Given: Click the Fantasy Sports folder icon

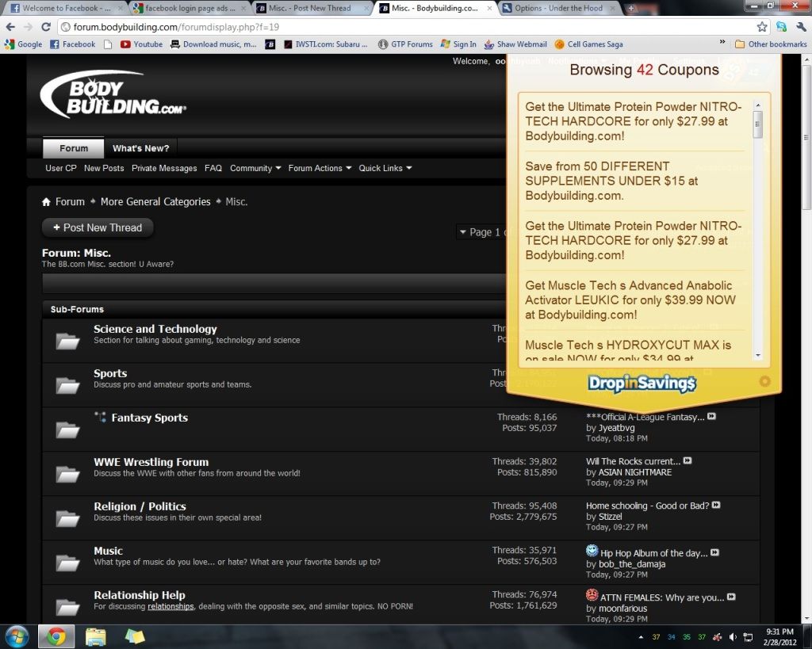Looking at the screenshot, I should point(68,430).
